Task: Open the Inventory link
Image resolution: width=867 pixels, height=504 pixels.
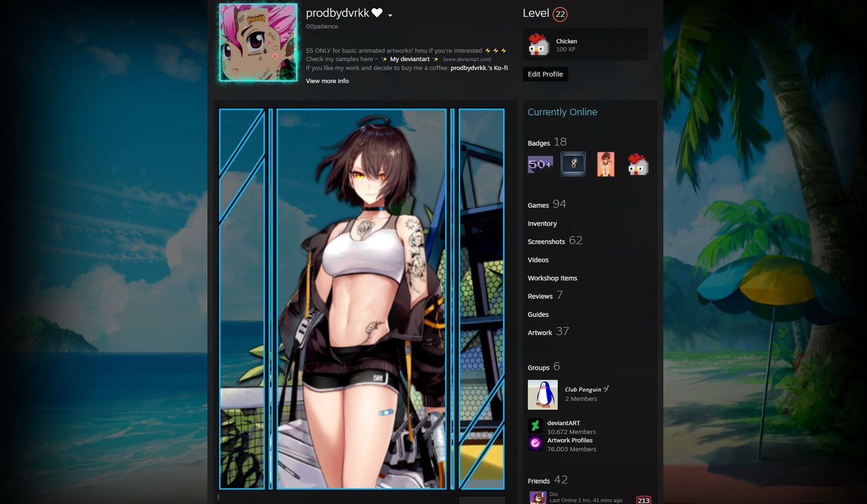Action: pos(542,224)
